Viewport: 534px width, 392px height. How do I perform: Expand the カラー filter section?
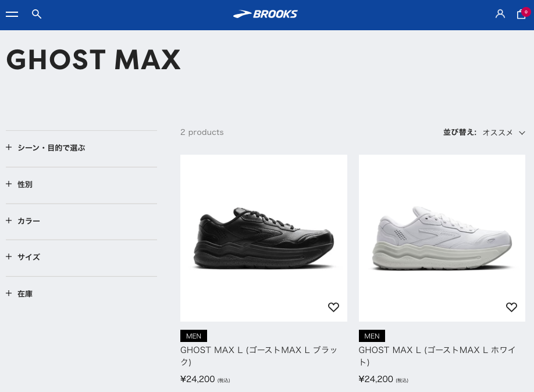tap(28, 221)
